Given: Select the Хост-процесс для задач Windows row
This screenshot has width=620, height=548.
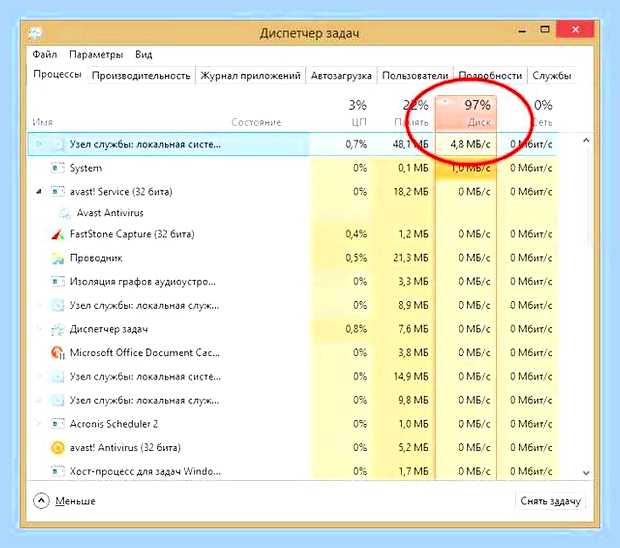Looking at the screenshot, I should coord(293,471).
